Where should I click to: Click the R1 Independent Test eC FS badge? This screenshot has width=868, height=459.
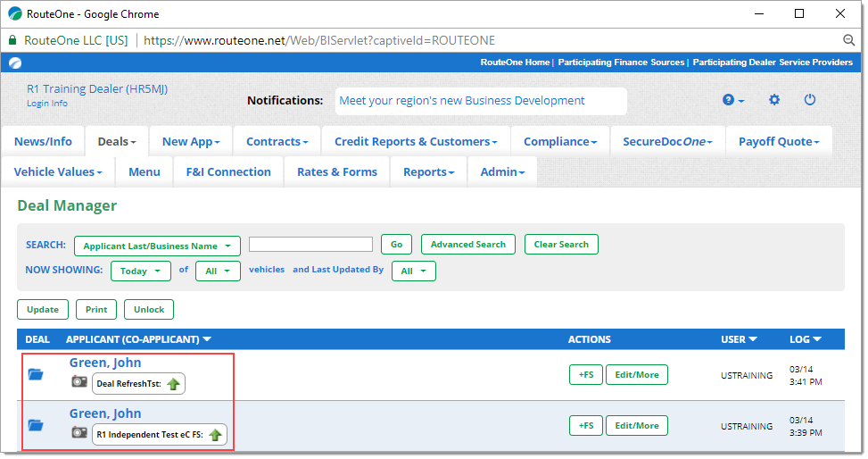(x=160, y=435)
